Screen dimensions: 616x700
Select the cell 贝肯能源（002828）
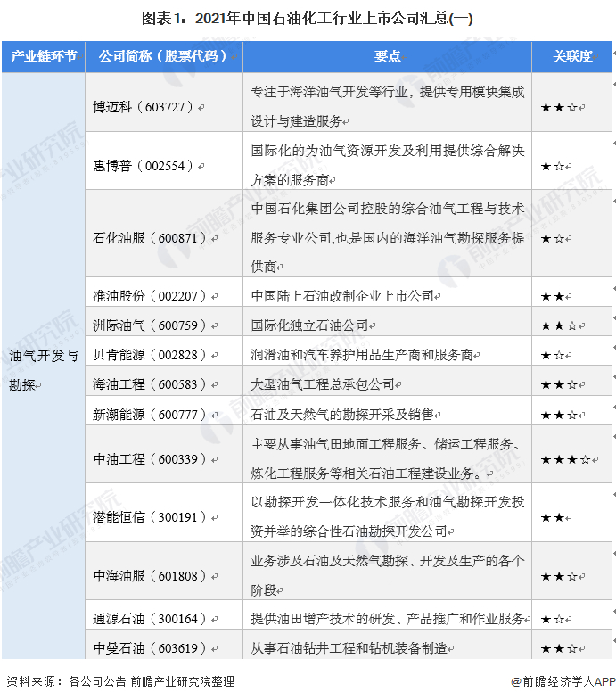click(x=164, y=351)
